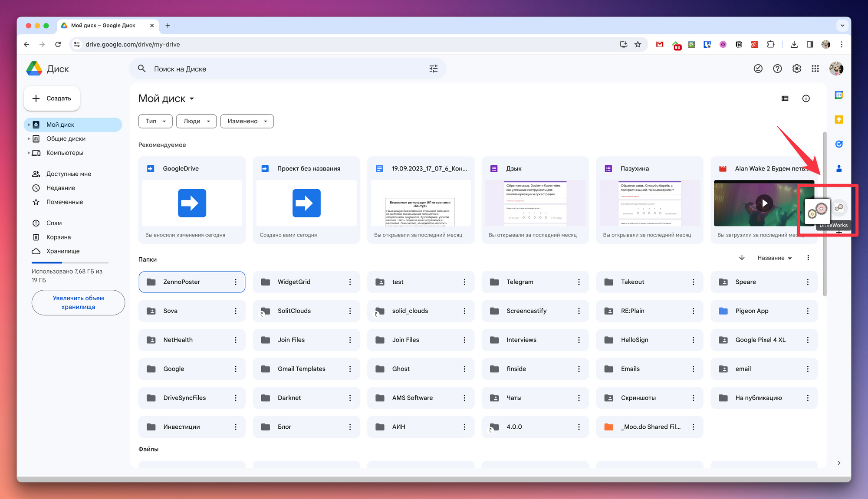Screen dimensions: 868x499
Task: Open Contacts side panel icon
Action: (838, 168)
